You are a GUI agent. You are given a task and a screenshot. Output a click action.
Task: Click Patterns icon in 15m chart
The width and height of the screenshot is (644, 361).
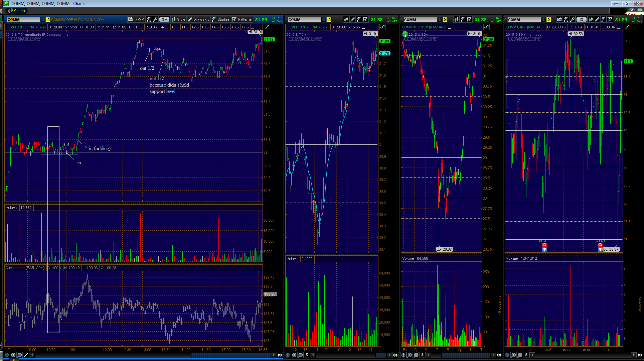point(469,19)
